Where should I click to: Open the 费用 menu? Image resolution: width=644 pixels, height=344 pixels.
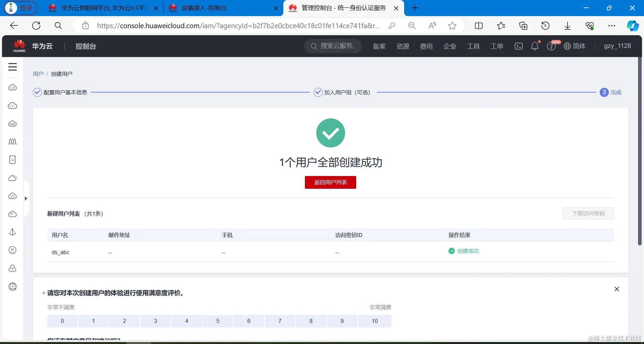(426, 46)
